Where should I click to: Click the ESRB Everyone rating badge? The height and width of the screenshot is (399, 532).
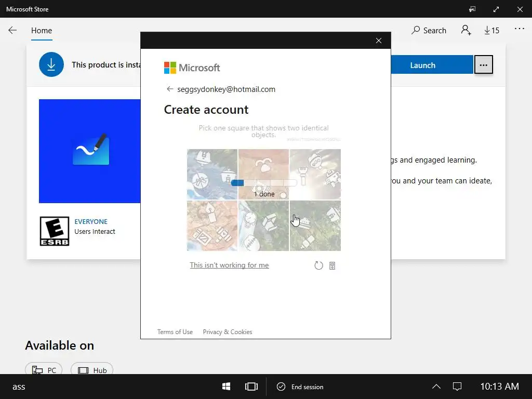click(x=55, y=231)
